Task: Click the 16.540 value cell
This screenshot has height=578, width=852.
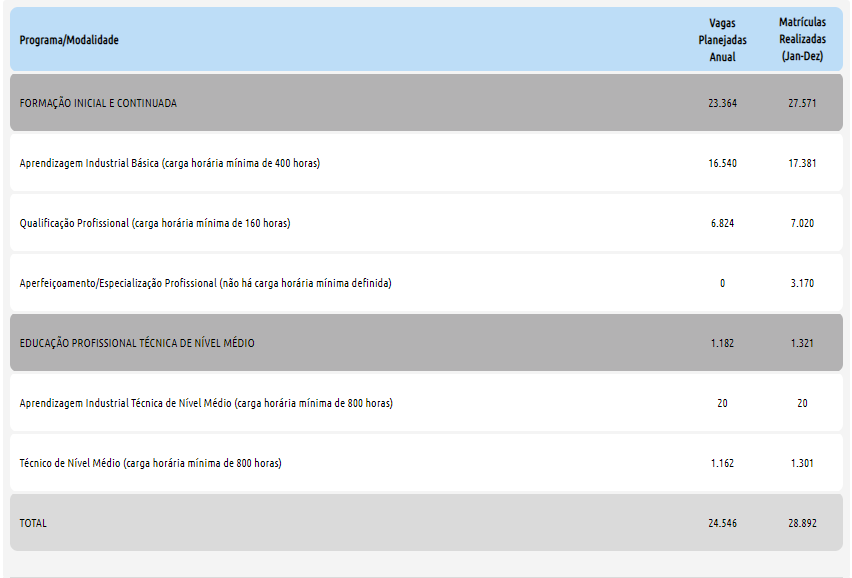Action: [x=722, y=163]
